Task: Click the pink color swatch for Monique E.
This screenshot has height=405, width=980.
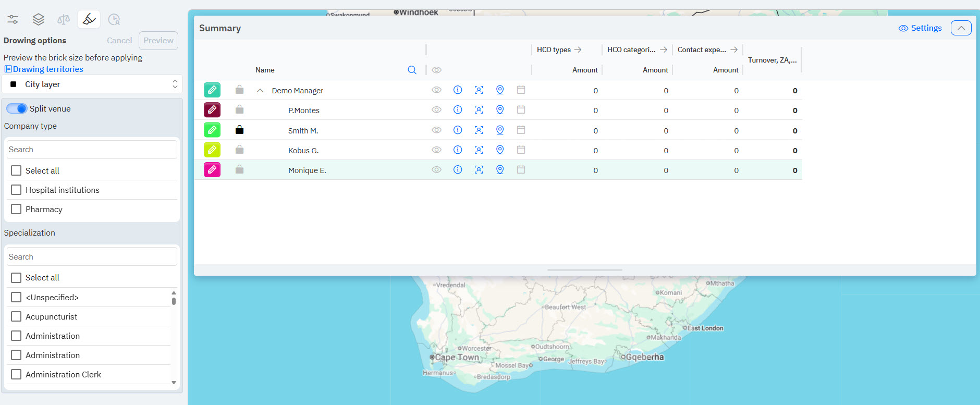Action: (x=212, y=170)
